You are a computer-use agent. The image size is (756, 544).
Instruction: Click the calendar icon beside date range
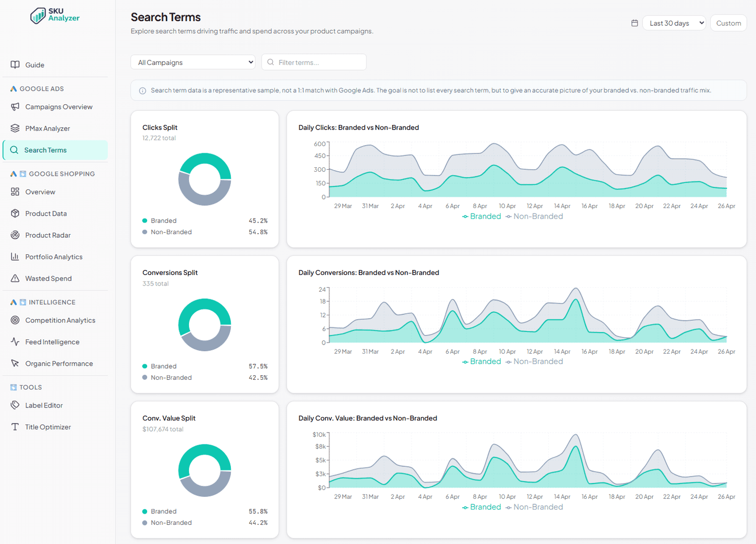coord(635,23)
